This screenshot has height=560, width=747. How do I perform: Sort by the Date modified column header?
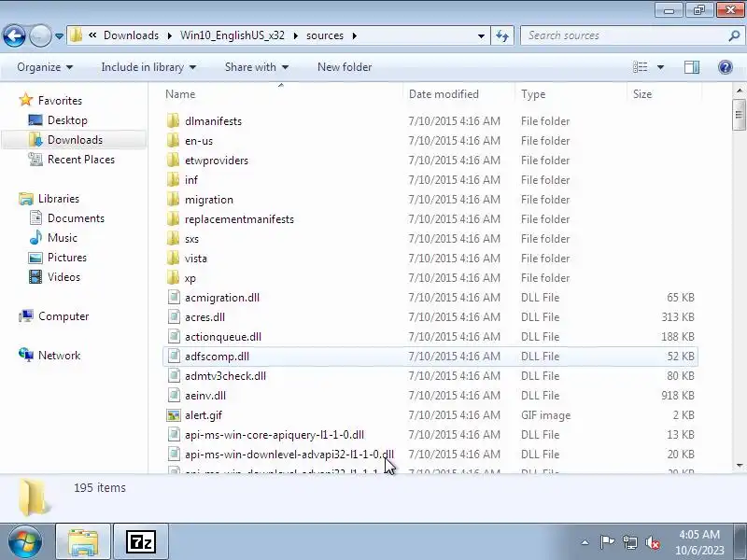[444, 94]
